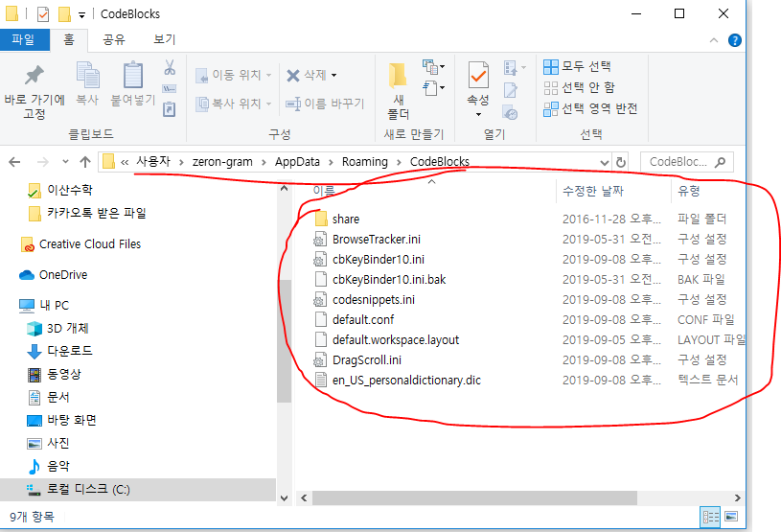This screenshot has height=532, width=781.
Task: Click the properties checkmark icon in title bar
Action: pyautogui.click(x=43, y=14)
